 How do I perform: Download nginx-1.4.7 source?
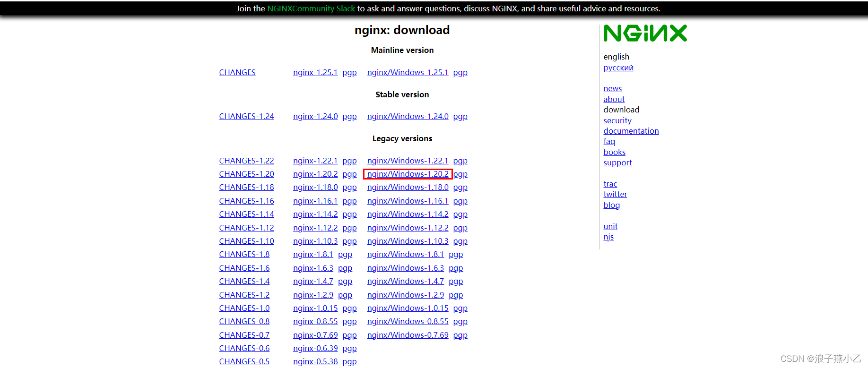coord(313,281)
